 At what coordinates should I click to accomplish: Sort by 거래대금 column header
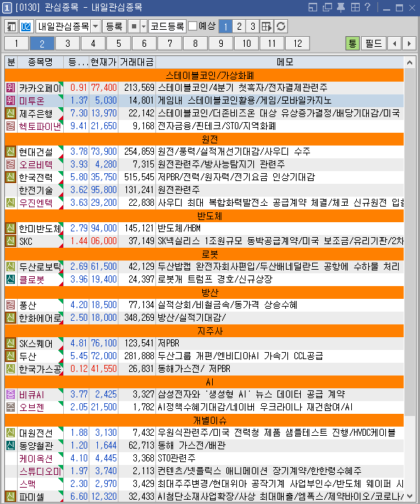pyautogui.click(x=137, y=62)
